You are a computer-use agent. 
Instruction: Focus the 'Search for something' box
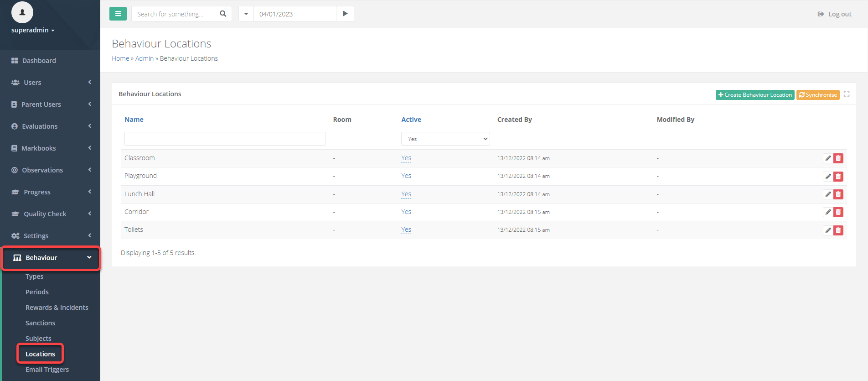(173, 14)
